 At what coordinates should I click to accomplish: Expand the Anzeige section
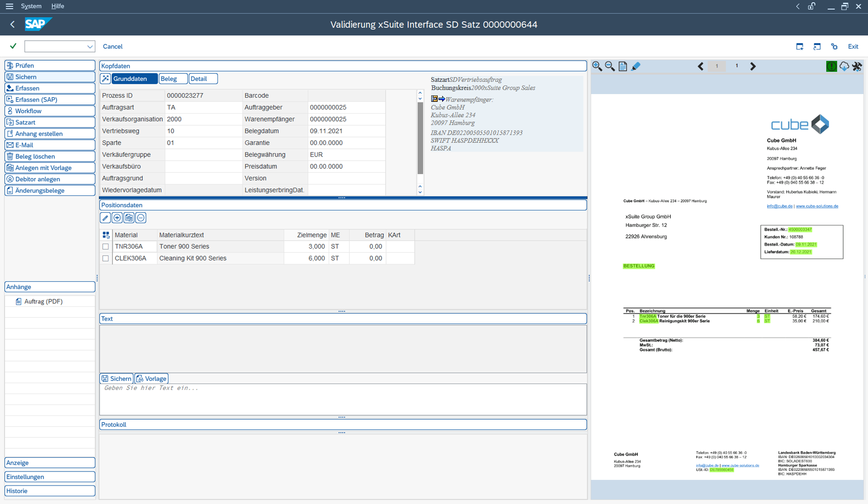pyautogui.click(x=50, y=463)
